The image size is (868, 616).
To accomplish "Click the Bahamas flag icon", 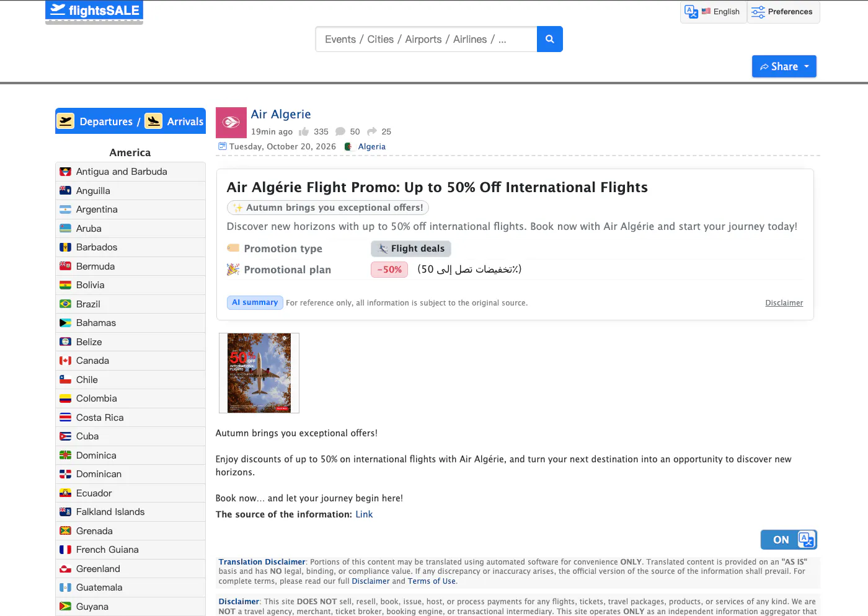I will pos(65,323).
